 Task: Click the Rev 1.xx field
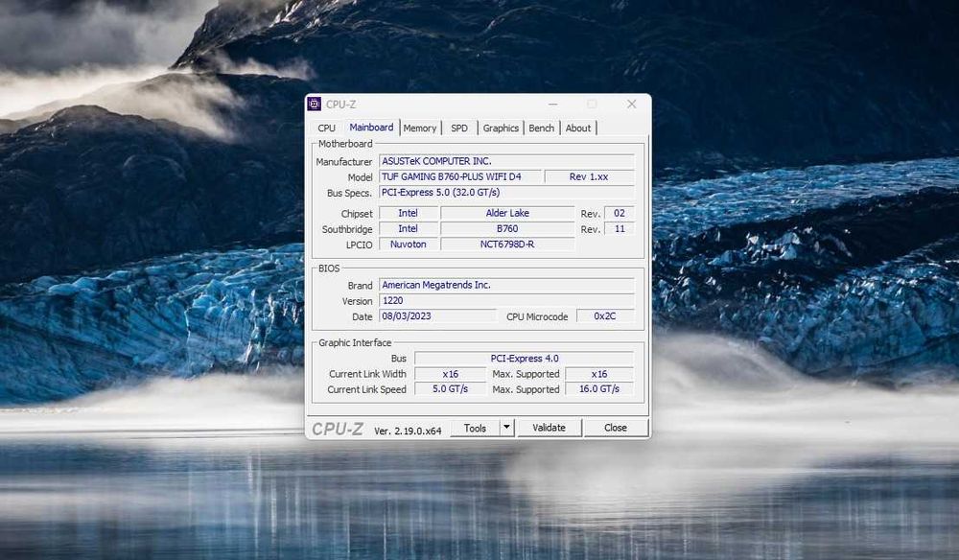[x=589, y=176]
